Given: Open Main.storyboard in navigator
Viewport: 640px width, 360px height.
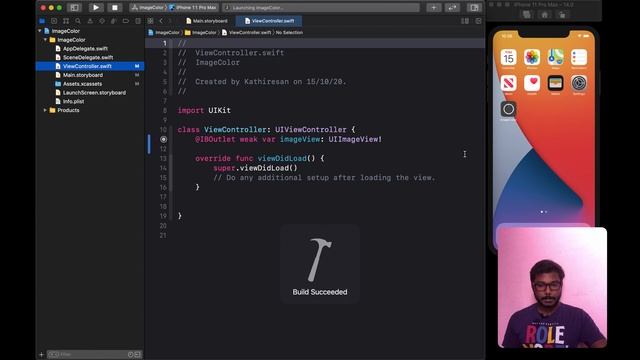Looking at the screenshot, I should (82, 75).
